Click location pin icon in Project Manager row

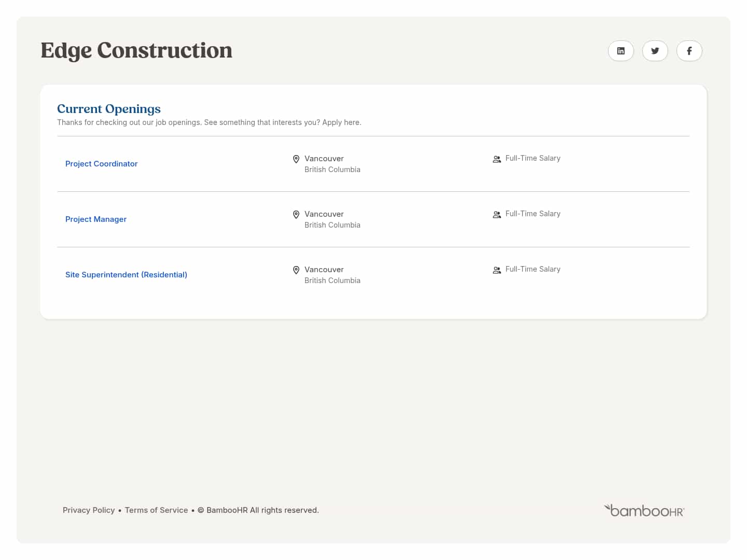(296, 215)
